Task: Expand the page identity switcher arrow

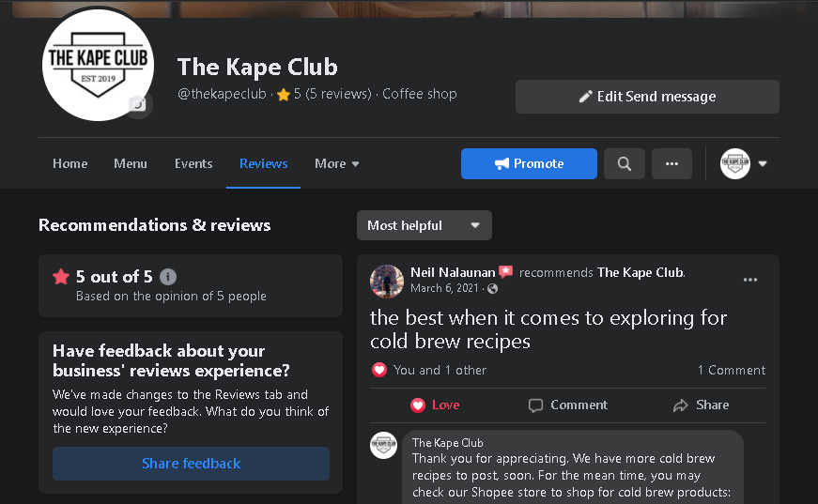Action: tap(763, 163)
